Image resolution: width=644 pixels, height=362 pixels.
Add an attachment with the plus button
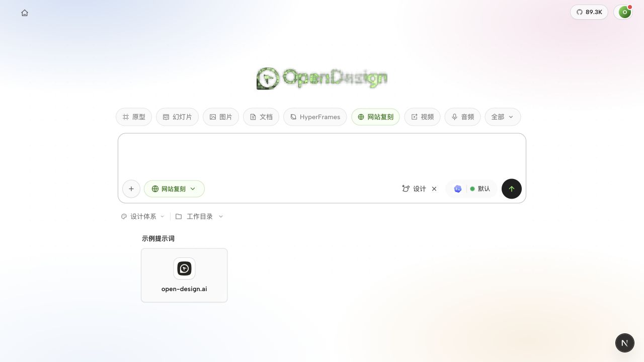(x=131, y=189)
